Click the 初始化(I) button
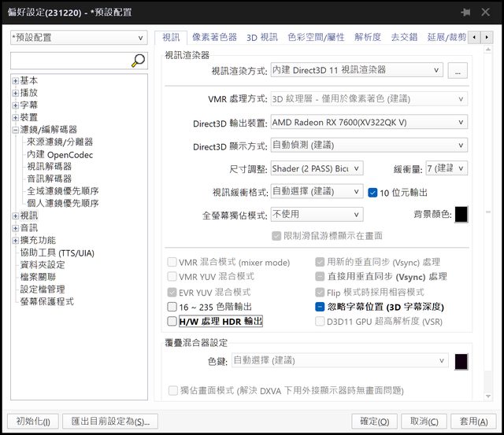The image size is (504, 435). pyautogui.click(x=32, y=421)
